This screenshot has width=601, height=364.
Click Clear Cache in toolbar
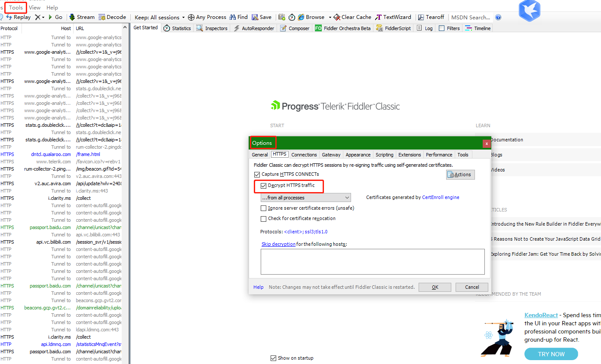tap(353, 17)
